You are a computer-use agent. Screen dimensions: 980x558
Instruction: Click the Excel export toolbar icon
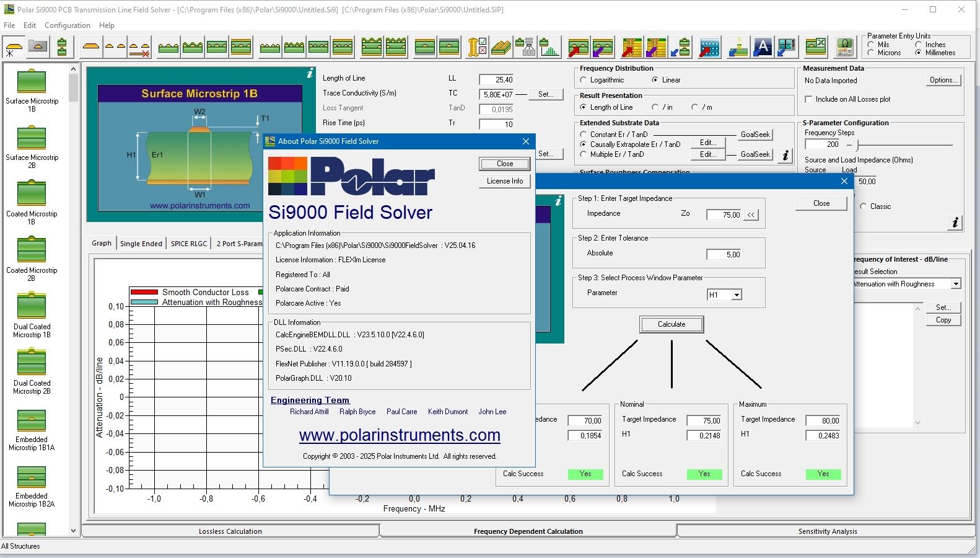coord(816,47)
